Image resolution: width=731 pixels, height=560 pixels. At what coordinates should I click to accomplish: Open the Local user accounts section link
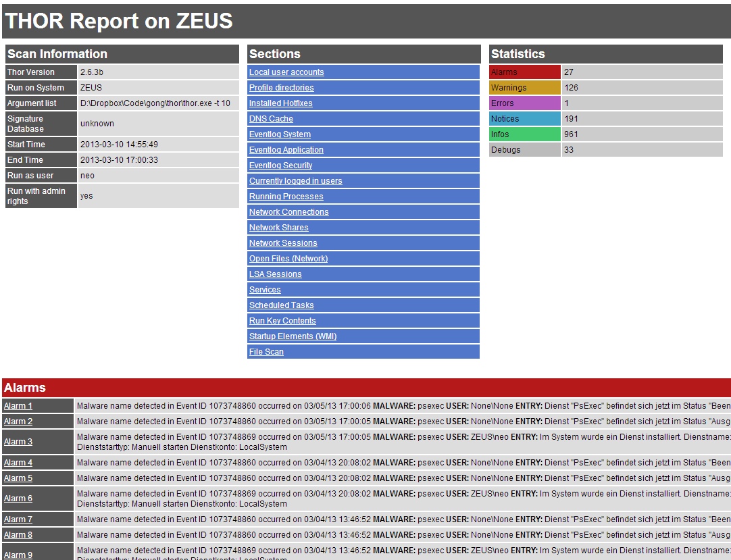pos(286,72)
